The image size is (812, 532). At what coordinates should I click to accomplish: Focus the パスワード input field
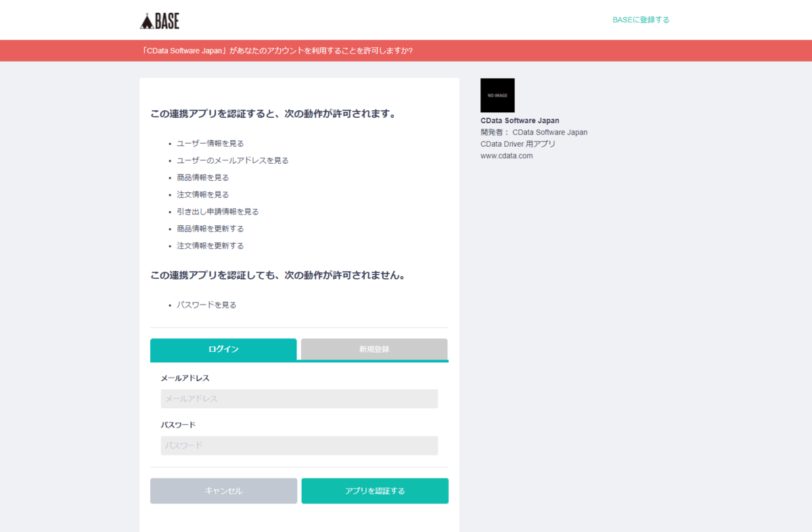click(x=299, y=445)
